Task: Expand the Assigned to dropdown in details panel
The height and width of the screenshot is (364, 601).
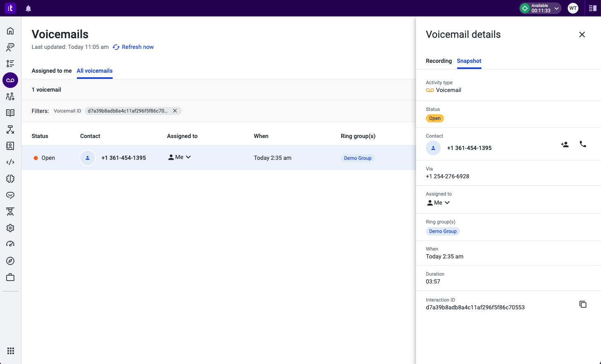Action: point(438,203)
